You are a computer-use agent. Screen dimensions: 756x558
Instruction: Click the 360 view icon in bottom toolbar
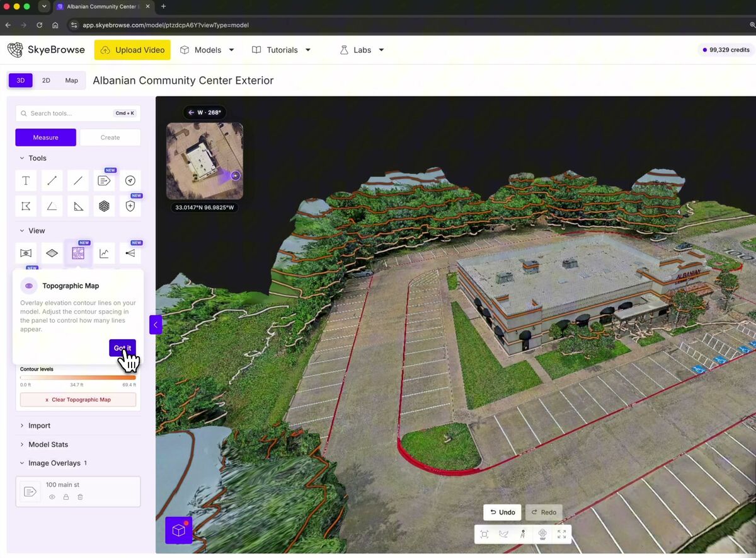point(542,534)
